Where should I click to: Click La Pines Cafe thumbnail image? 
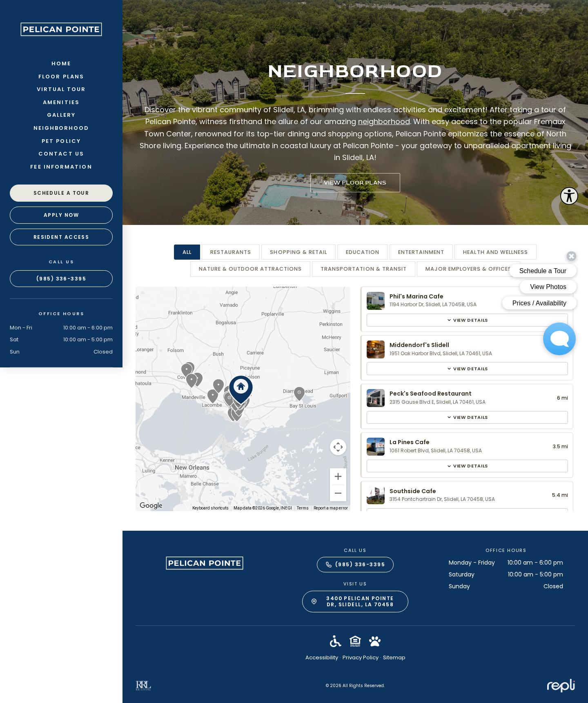coord(376,447)
